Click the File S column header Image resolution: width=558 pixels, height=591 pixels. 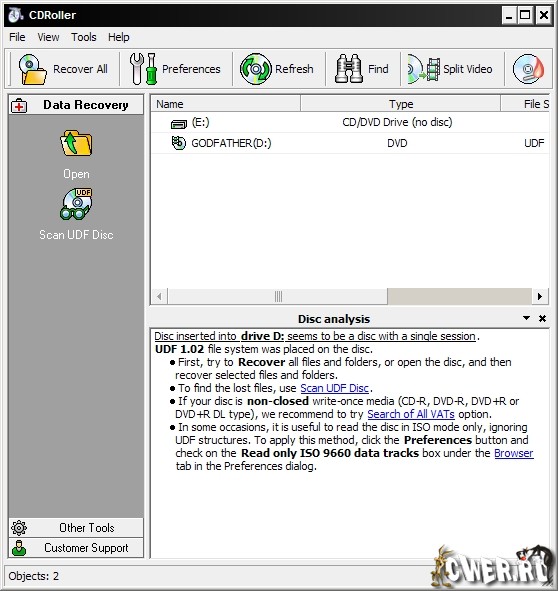tap(525, 104)
